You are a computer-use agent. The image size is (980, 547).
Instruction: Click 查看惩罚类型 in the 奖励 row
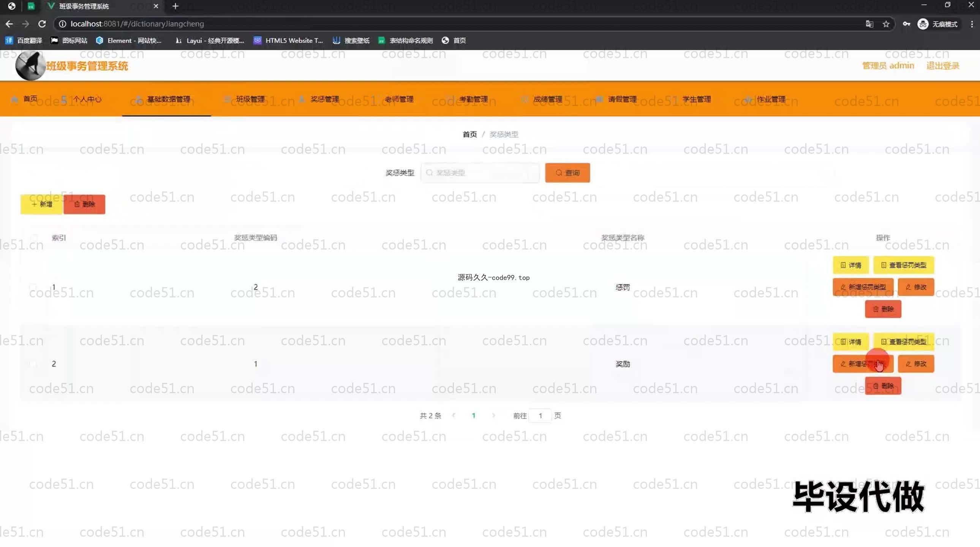(904, 341)
